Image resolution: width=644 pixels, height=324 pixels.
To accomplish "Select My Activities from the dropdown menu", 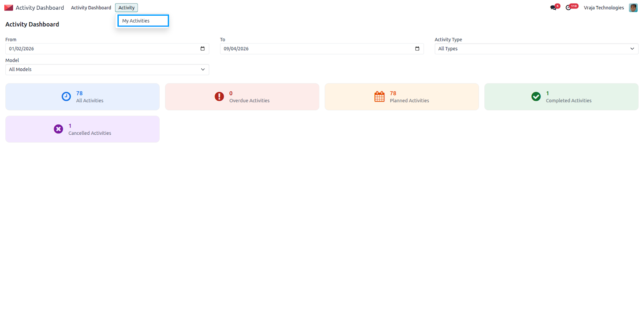I will [143, 21].
